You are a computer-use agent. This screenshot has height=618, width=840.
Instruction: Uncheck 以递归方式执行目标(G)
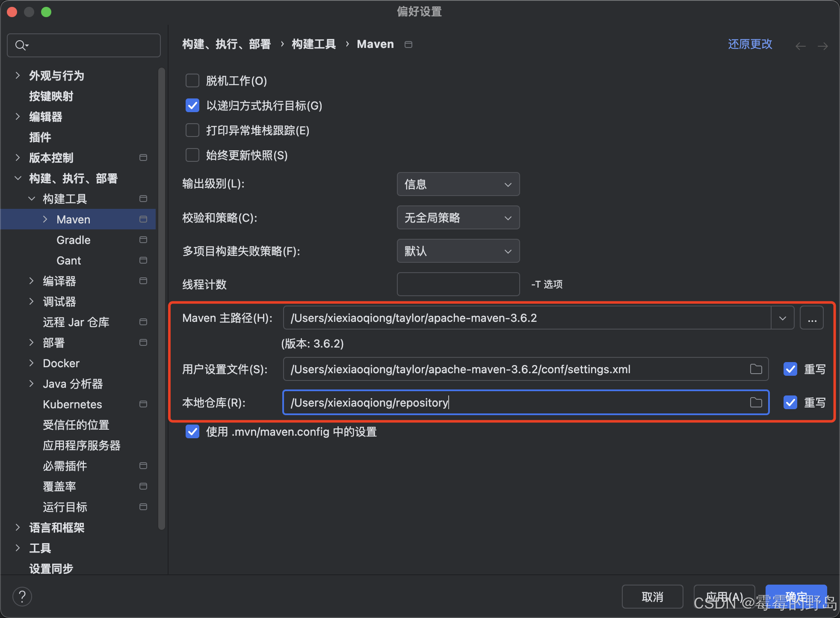pyautogui.click(x=192, y=105)
